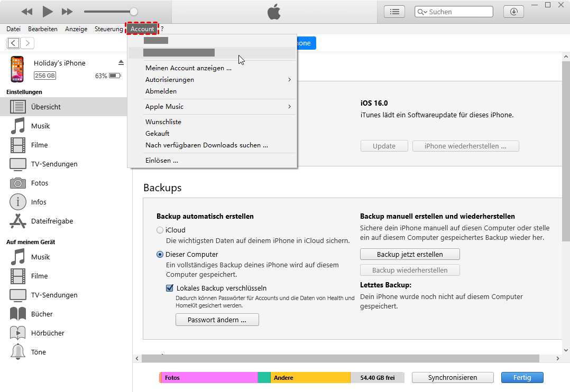The image size is (570, 392).
Task: Focus the Suchen search field
Action: (454, 12)
